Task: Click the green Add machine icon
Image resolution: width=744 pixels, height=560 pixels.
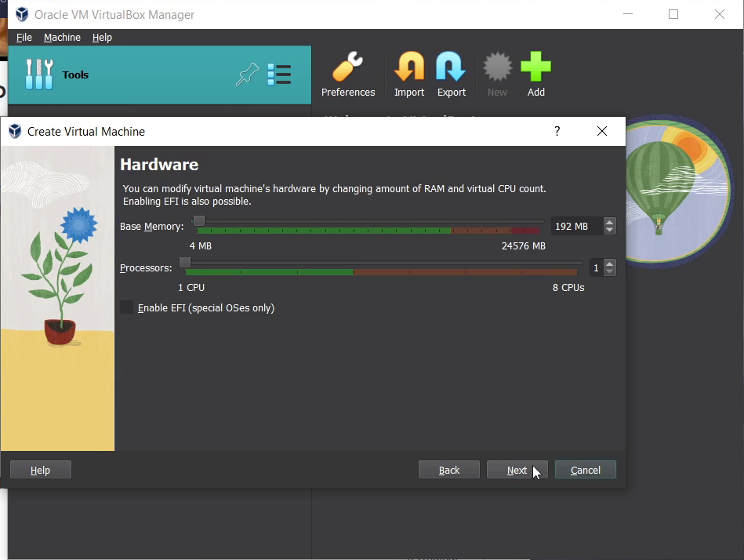Action: 535,68
